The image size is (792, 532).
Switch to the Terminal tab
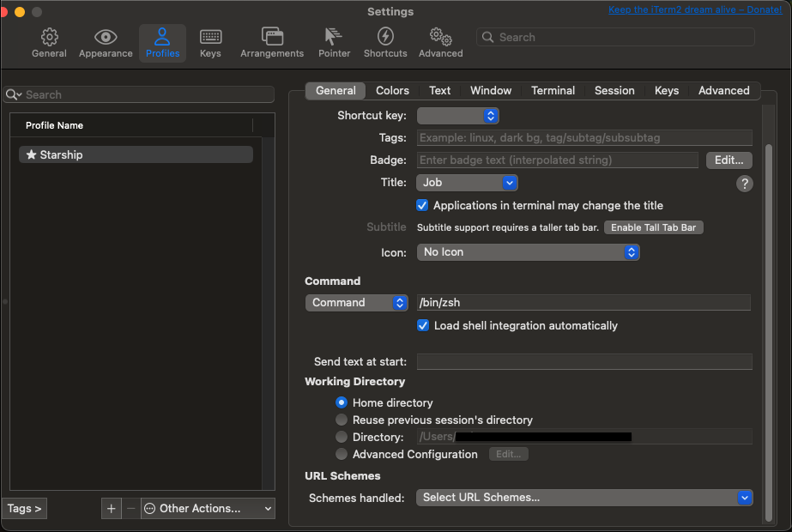tap(553, 90)
